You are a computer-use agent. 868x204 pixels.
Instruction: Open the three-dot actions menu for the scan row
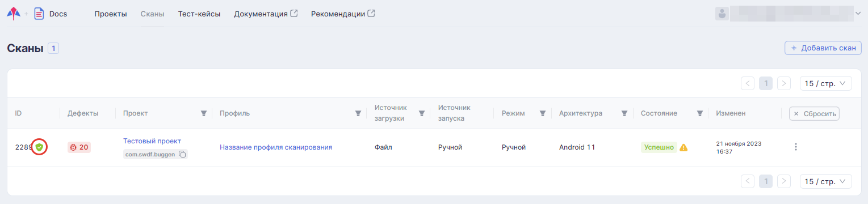tap(796, 147)
